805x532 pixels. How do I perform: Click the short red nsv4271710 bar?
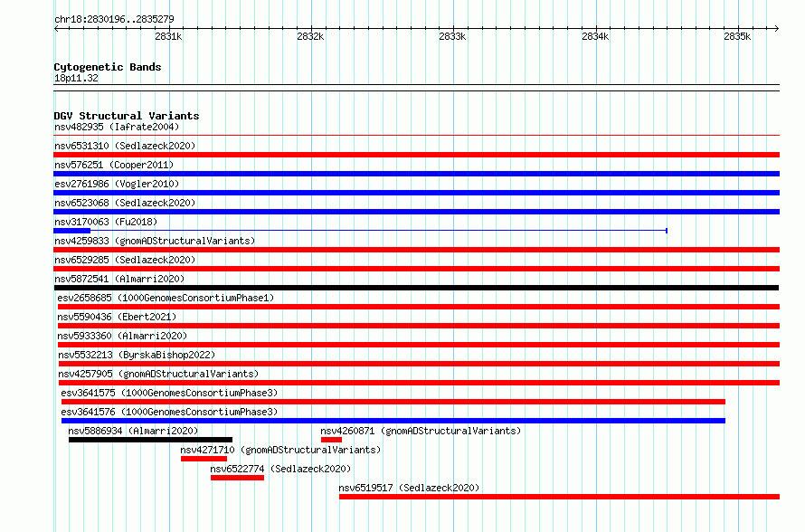[x=204, y=459]
